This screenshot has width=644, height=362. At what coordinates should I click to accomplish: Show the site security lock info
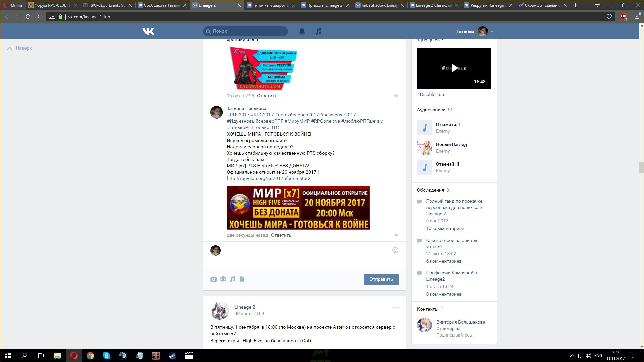60,17
